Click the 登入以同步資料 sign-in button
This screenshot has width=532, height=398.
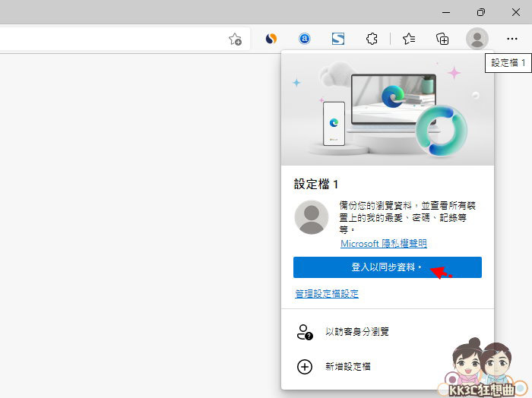[x=387, y=267]
